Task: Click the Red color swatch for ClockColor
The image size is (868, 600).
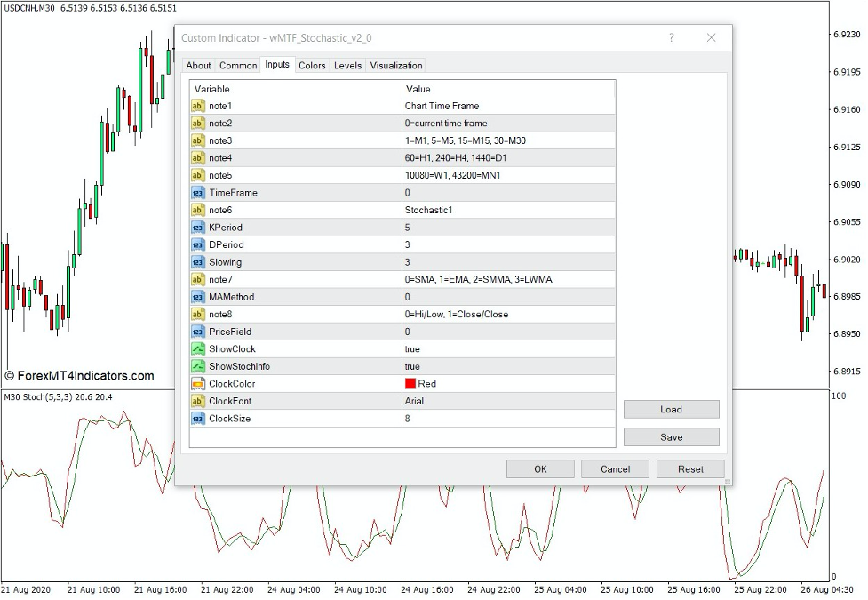Action: coord(410,383)
